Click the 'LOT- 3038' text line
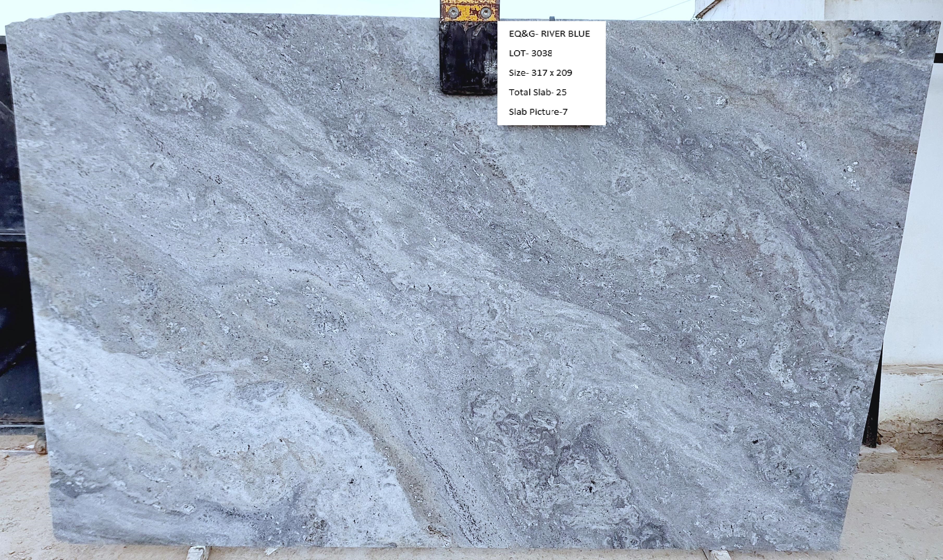The image size is (943, 560). (x=530, y=53)
